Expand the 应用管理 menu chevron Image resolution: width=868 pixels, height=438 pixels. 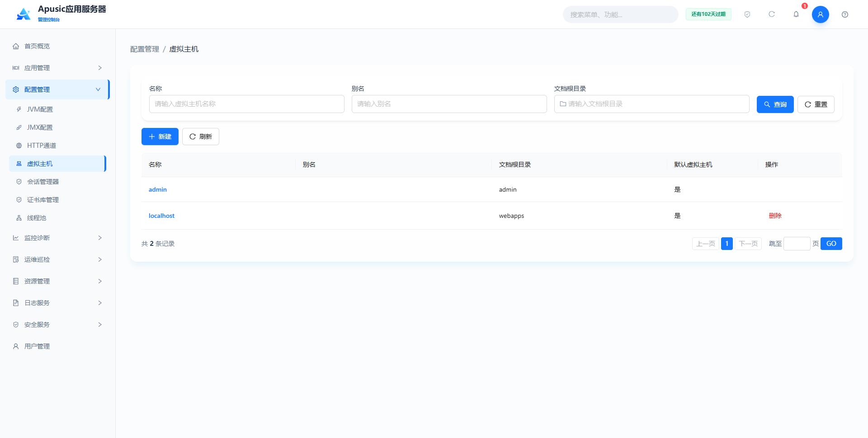[x=100, y=68]
